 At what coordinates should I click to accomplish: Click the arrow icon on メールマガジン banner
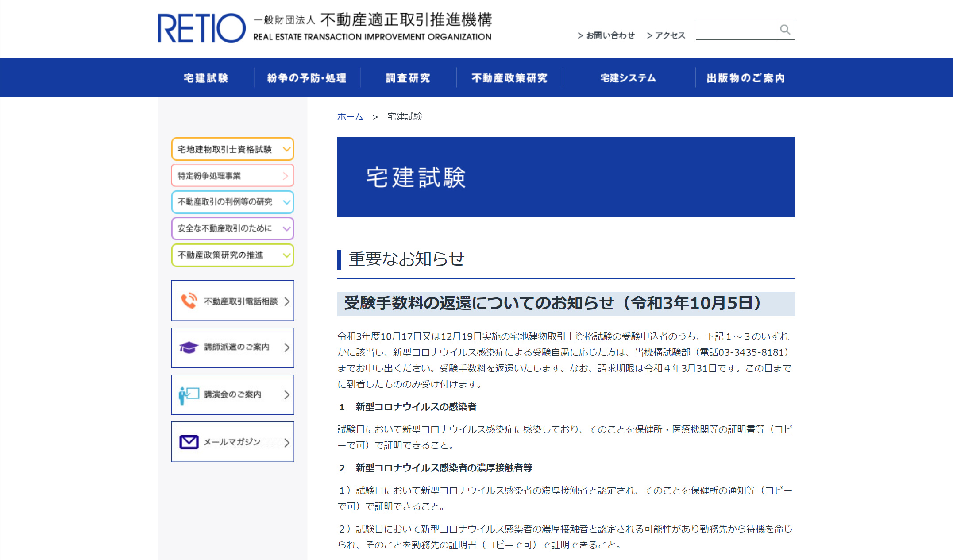(x=287, y=441)
